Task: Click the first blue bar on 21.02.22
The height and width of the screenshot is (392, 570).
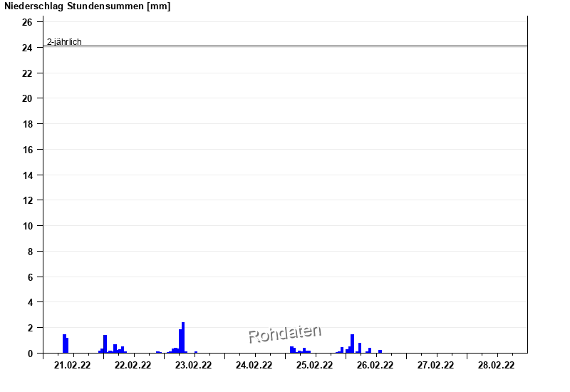Action: coord(64,344)
